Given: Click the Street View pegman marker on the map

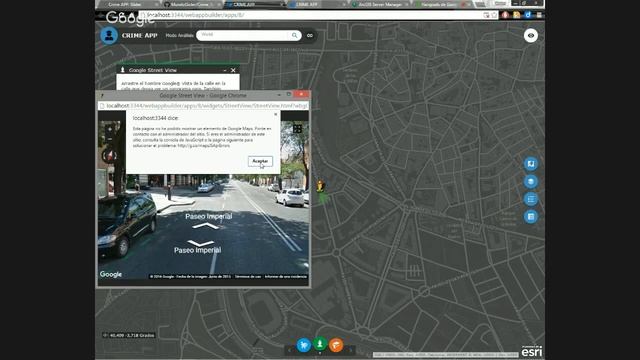Looking at the screenshot, I should (321, 186).
